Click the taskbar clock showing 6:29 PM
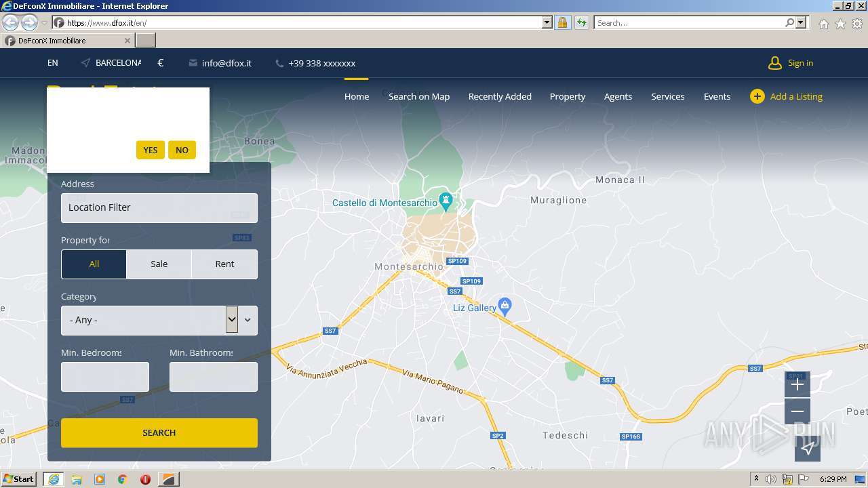Image resolution: width=868 pixels, height=488 pixels. click(833, 479)
